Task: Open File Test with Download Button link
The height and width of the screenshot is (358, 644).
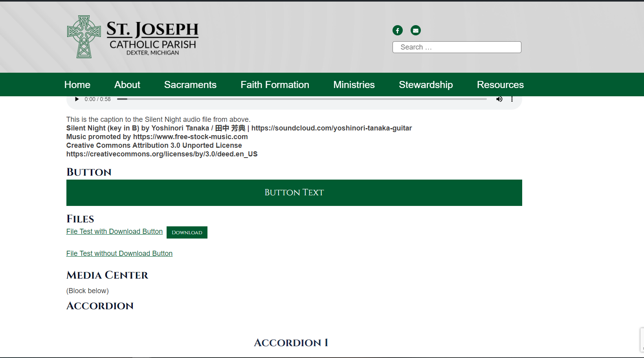Action: point(114,231)
